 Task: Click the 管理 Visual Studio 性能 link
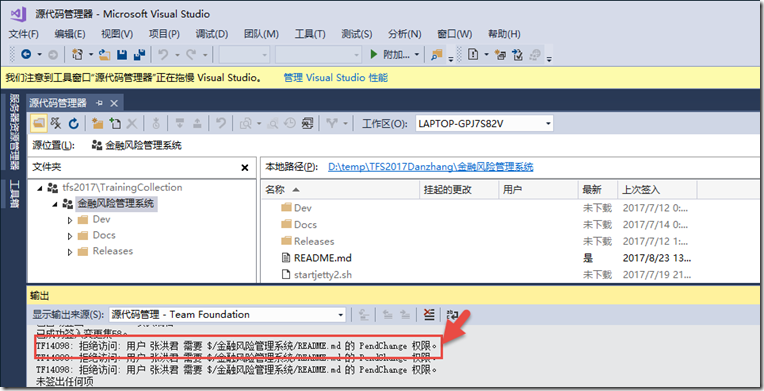coord(336,78)
